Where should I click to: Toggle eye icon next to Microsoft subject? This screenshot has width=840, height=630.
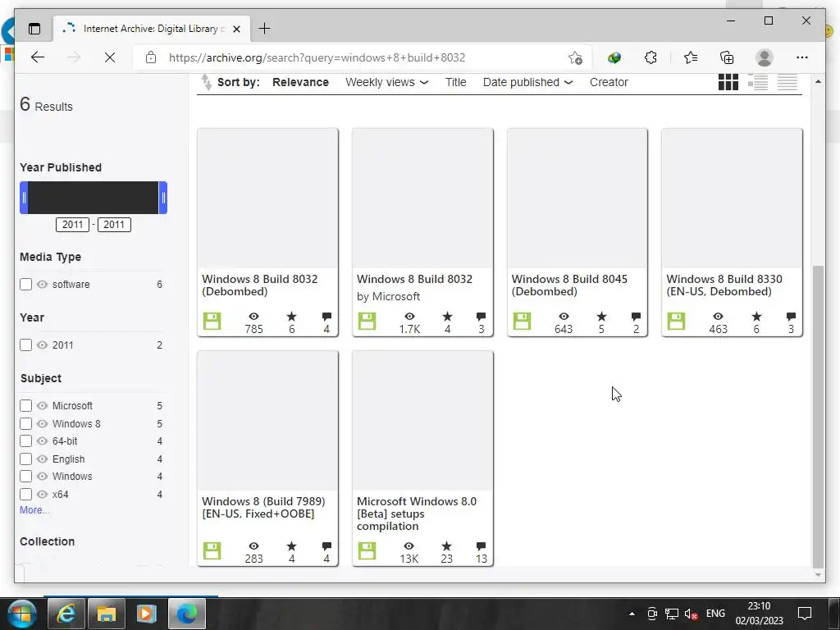pyautogui.click(x=43, y=405)
